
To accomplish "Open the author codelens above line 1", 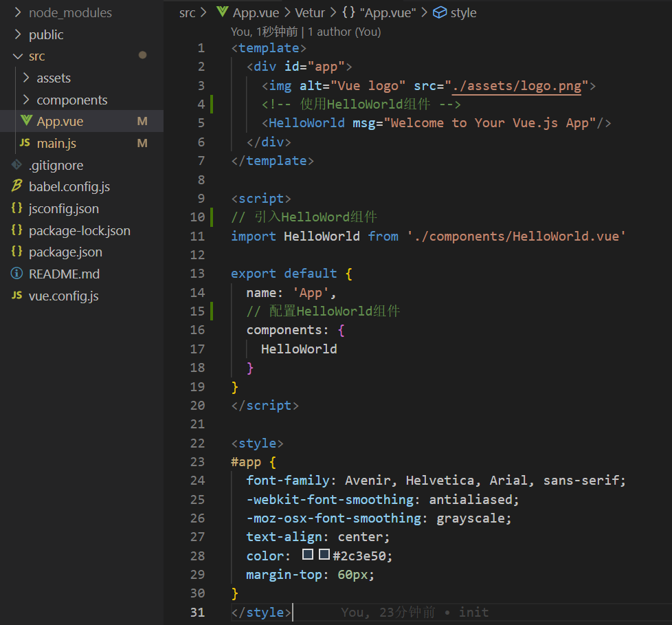I will click(x=306, y=32).
